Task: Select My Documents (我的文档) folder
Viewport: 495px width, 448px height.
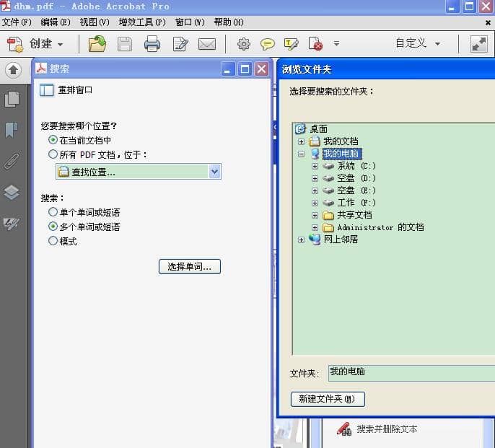Action: [341, 141]
